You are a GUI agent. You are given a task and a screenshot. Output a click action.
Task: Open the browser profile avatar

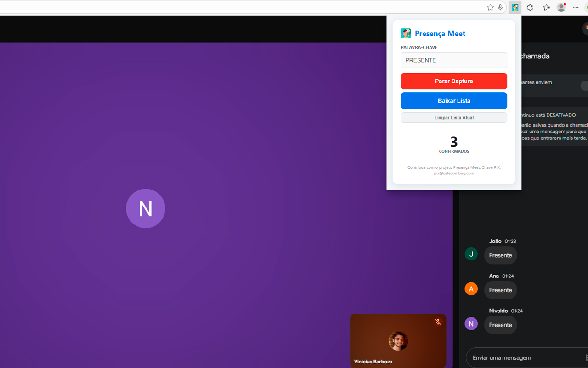click(x=561, y=7)
